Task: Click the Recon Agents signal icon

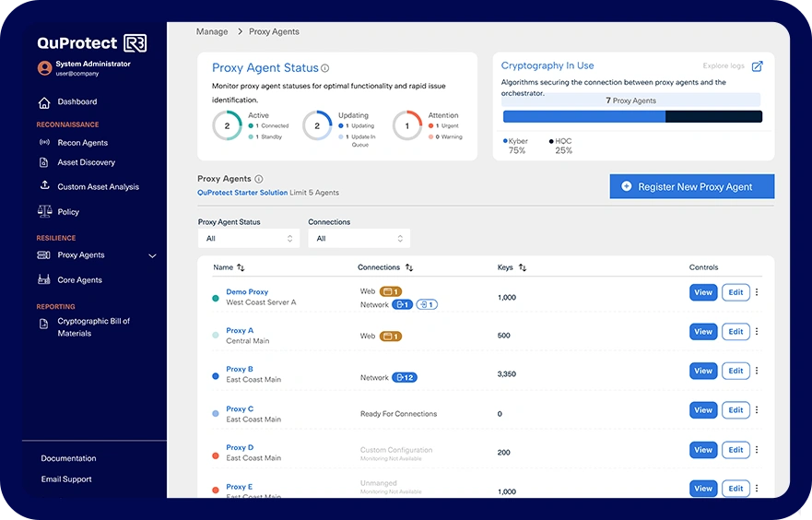Action: pyautogui.click(x=44, y=142)
